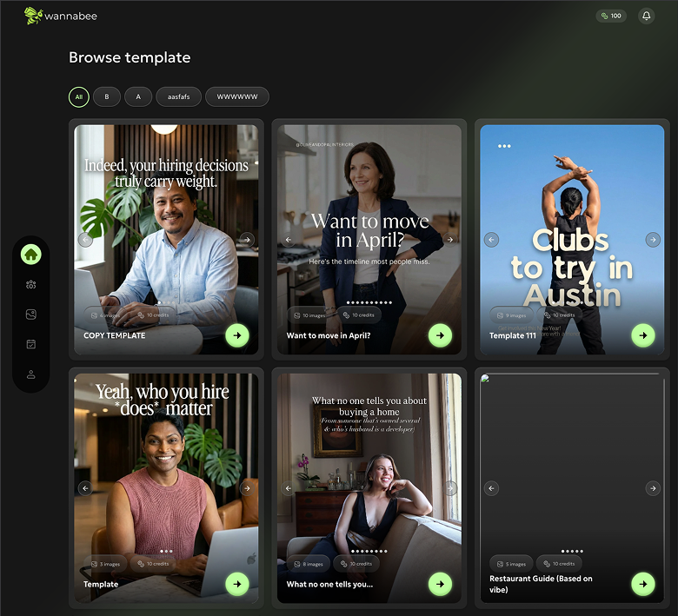Click the Browse template heading
This screenshot has width=678, height=616.
pos(130,57)
